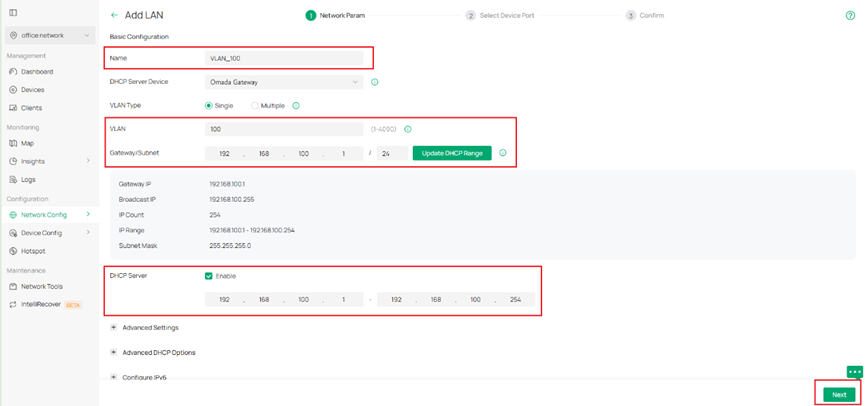Click the Update DHCP Range button
Viewport: 865px width, 406px height.
tap(452, 153)
